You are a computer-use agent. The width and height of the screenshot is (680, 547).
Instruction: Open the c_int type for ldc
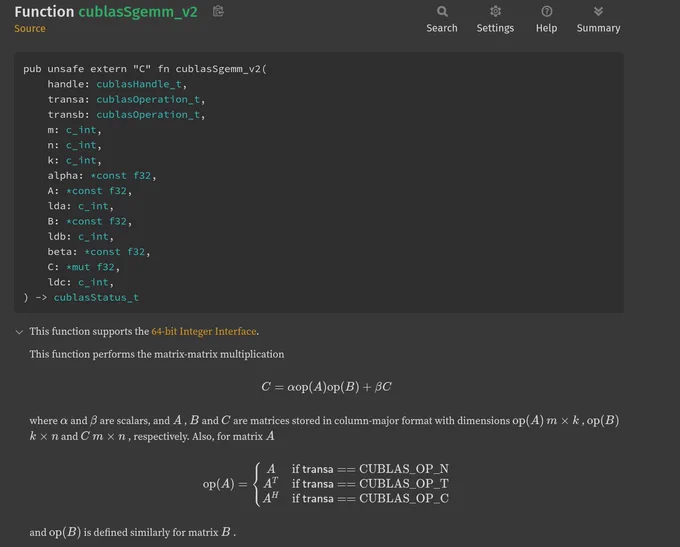93,282
